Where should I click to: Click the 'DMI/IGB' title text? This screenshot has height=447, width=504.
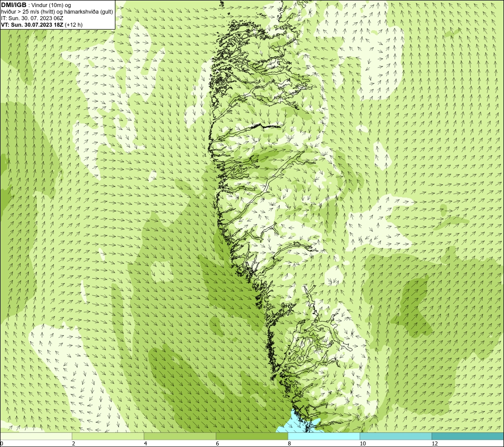(14, 5)
